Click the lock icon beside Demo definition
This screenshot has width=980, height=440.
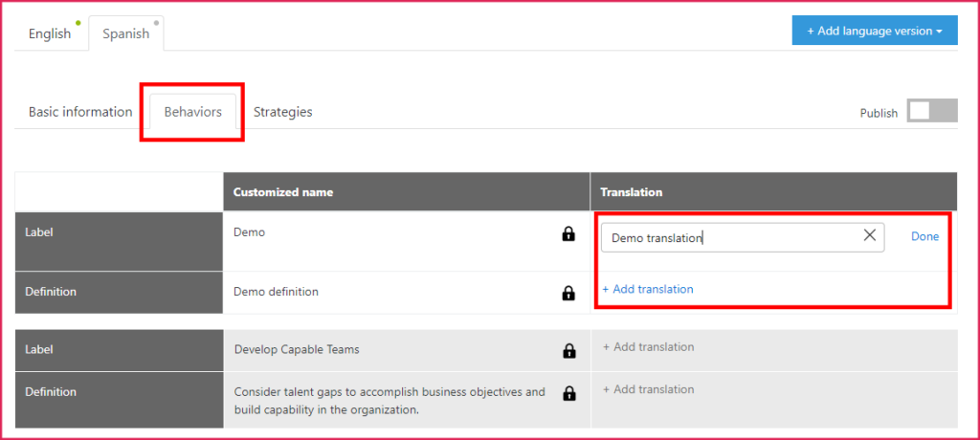[568, 293]
